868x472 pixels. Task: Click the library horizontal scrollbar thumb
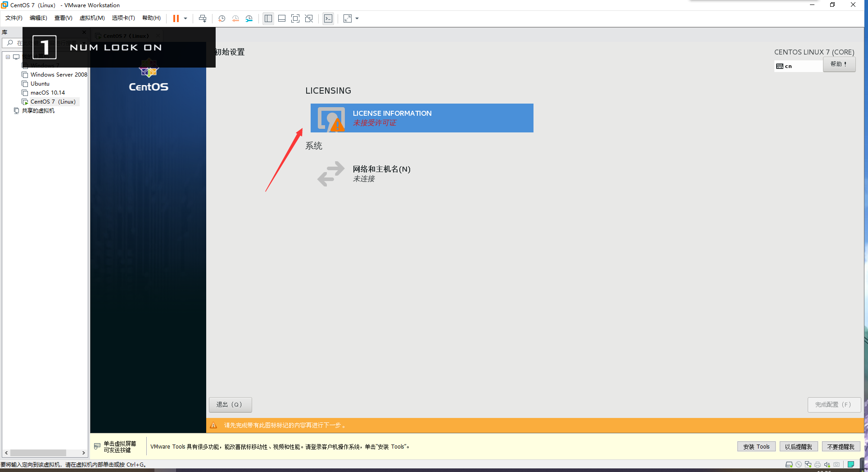pyautogui.click(x=38, y=453)
